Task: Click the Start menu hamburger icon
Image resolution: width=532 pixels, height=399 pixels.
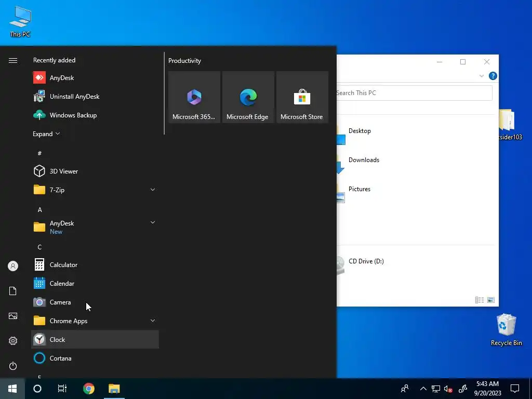Action: 13,60
